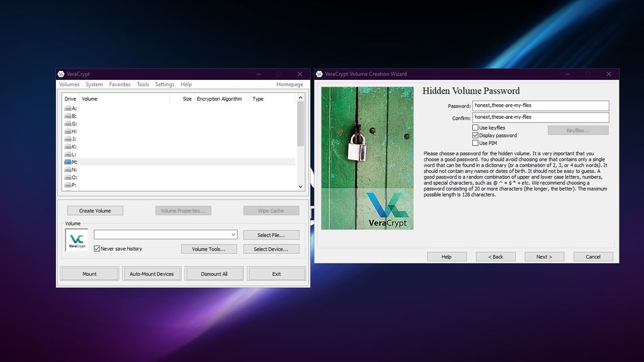This screenshot has width=644, height=362.
Task: Click the drive icon next to N:
Action: [67, 170]
